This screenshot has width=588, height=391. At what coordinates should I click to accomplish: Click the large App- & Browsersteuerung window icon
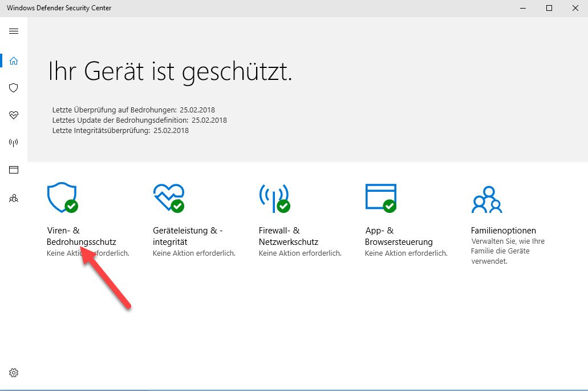coord(381,197)
